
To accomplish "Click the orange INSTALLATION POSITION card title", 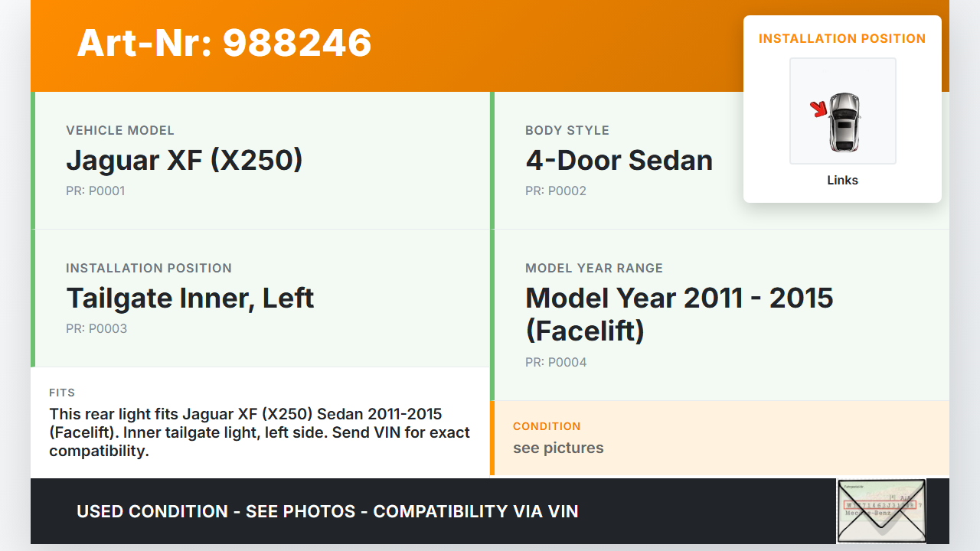I will tap(842, 38).
